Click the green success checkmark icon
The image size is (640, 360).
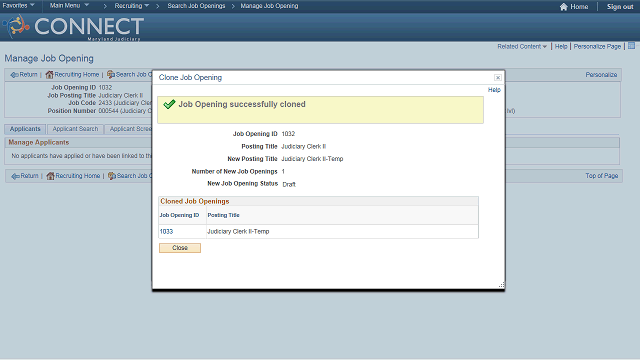(169, 104)
